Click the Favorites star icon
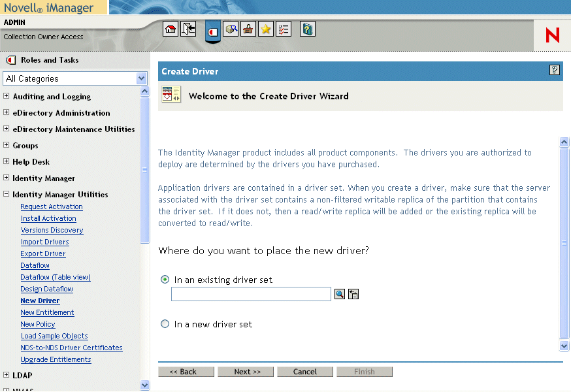The height and width of the screenshot is (392, 571). point(266,29)
